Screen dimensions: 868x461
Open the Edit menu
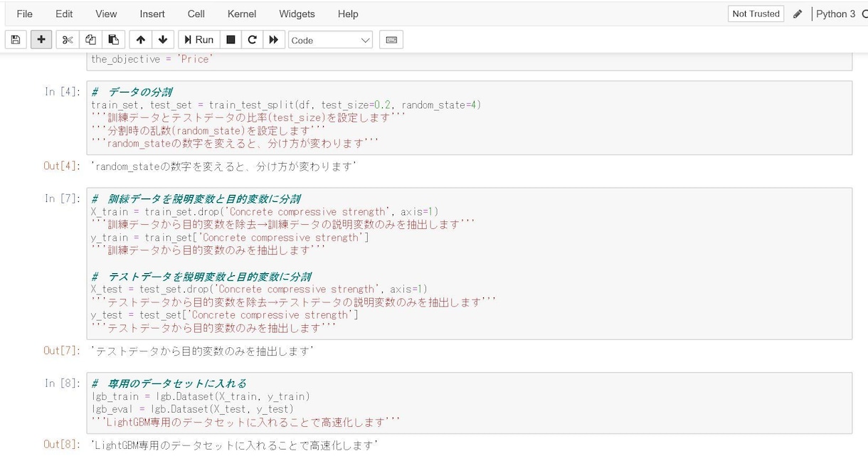pos(64,14)
